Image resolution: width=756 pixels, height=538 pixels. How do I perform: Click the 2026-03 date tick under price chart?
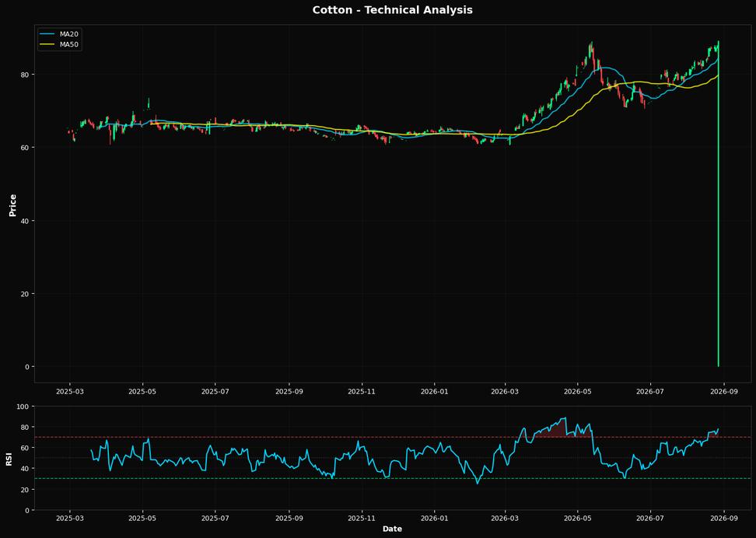tap(506, 391)
